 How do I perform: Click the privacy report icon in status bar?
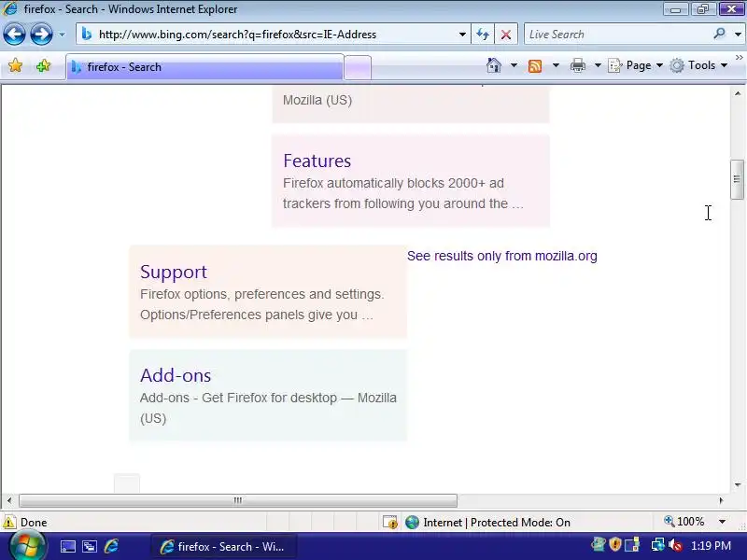click(389, 523)
